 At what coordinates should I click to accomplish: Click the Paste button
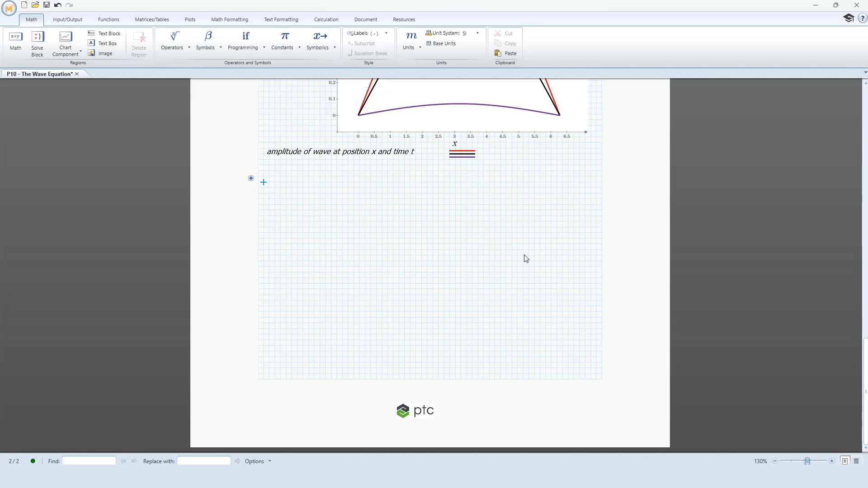pos(505,53)
